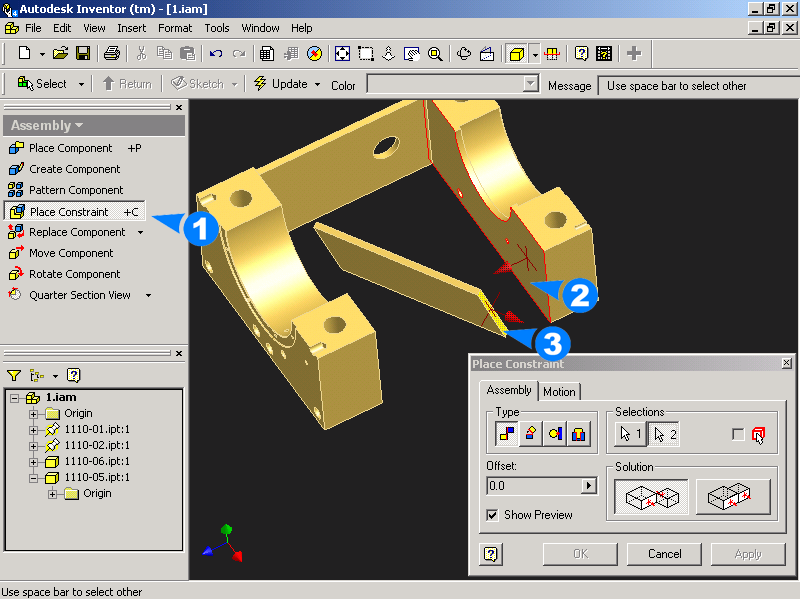Click the New document icon
The width and height of the screenshot is (800, 600).
coord(24,53)
